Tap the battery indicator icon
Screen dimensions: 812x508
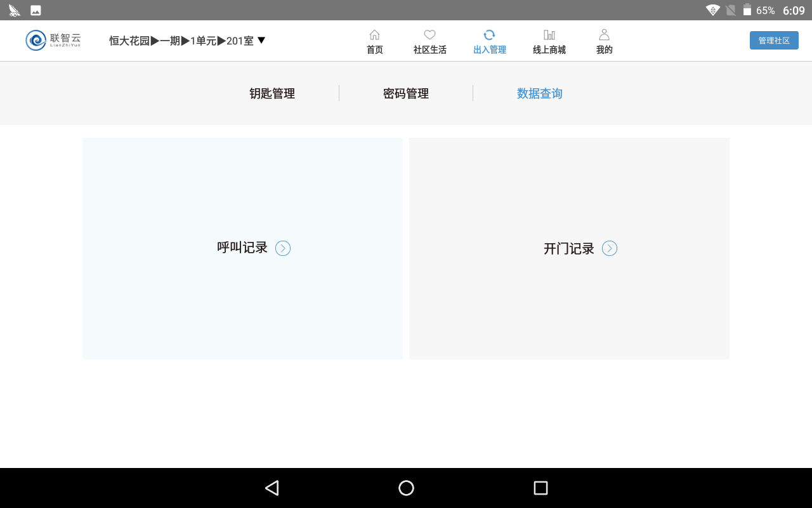747,10
